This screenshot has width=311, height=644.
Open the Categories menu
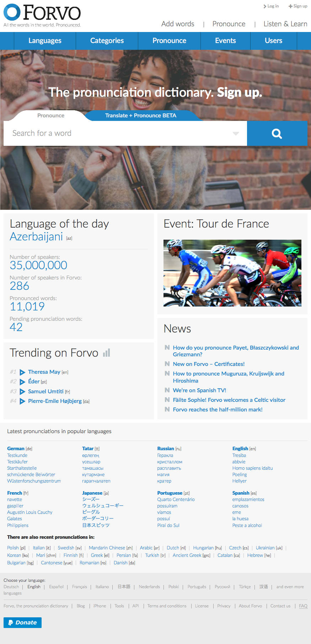[107, 41]
